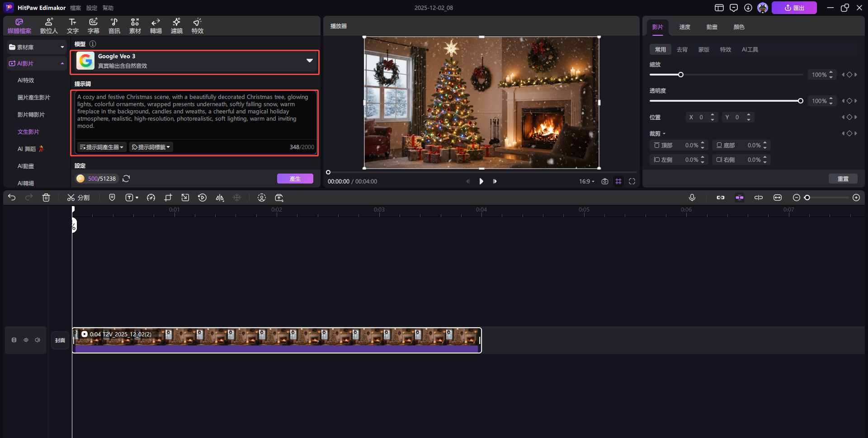Open the Filters (濾鏡) tool panel
The width and height of the screenshot is (868, 438).
pos(176,26)
